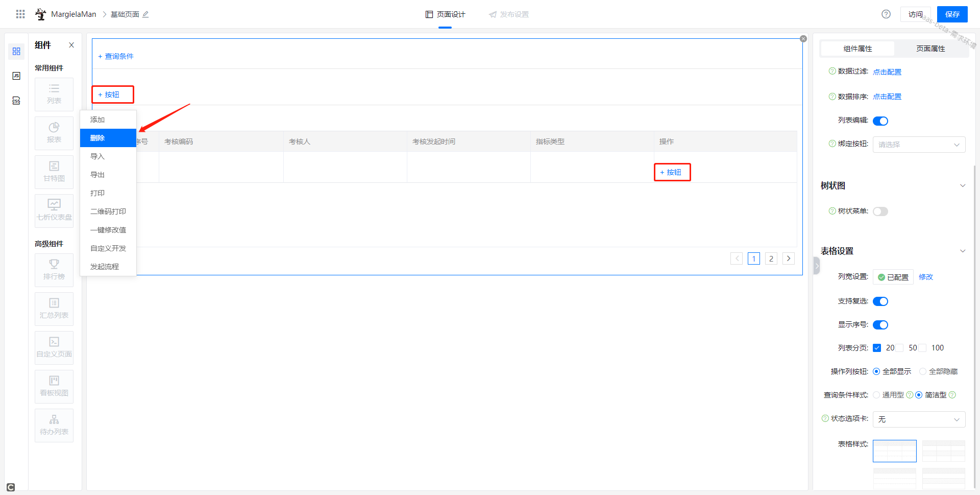Switch to 页面设计 tab

click(x=445, y=14)
